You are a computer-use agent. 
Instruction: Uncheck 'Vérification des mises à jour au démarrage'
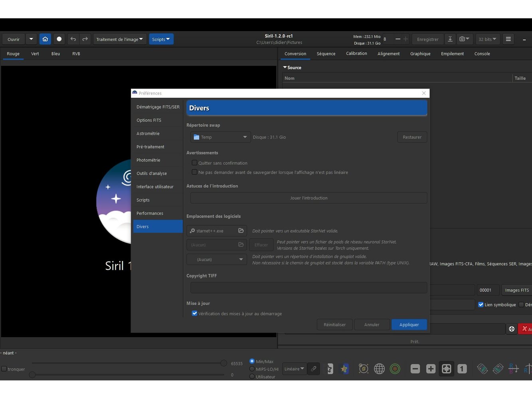pyautogui.click(x=194, y=313)
